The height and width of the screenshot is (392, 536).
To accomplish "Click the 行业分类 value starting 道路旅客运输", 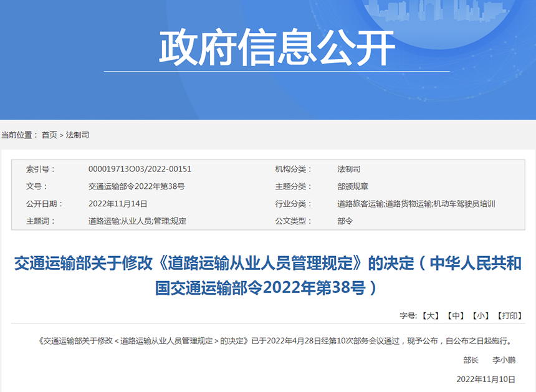I will (416, 204).
